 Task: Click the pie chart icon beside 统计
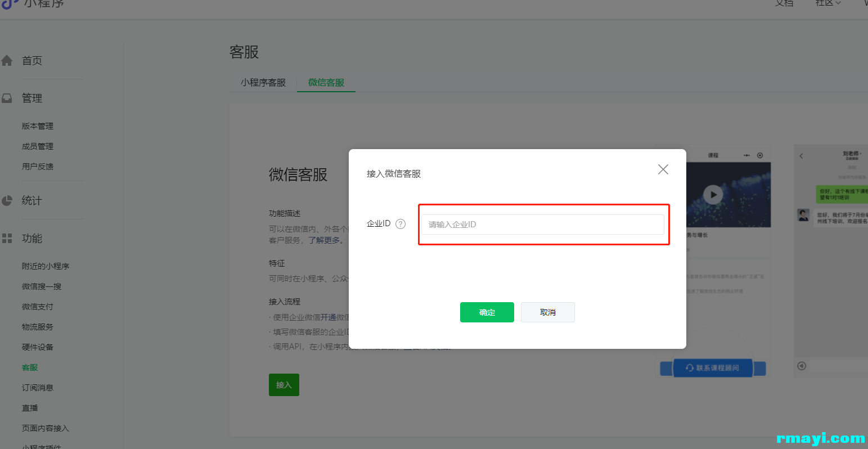click(x=7, y=200)
